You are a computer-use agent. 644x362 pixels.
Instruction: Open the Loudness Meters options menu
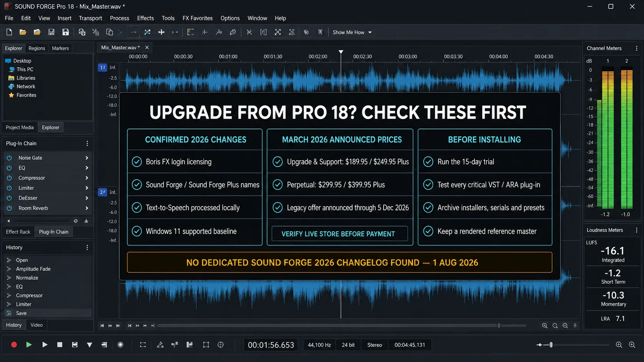[x=636, y=230]
